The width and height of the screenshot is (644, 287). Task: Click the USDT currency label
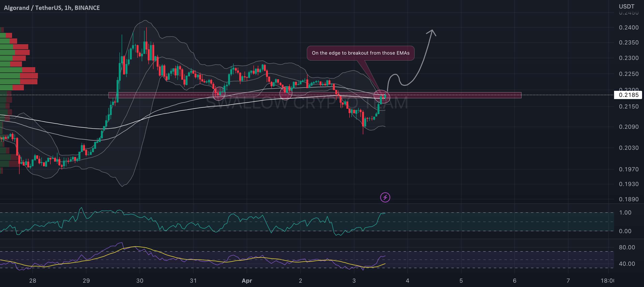[627, 6]
